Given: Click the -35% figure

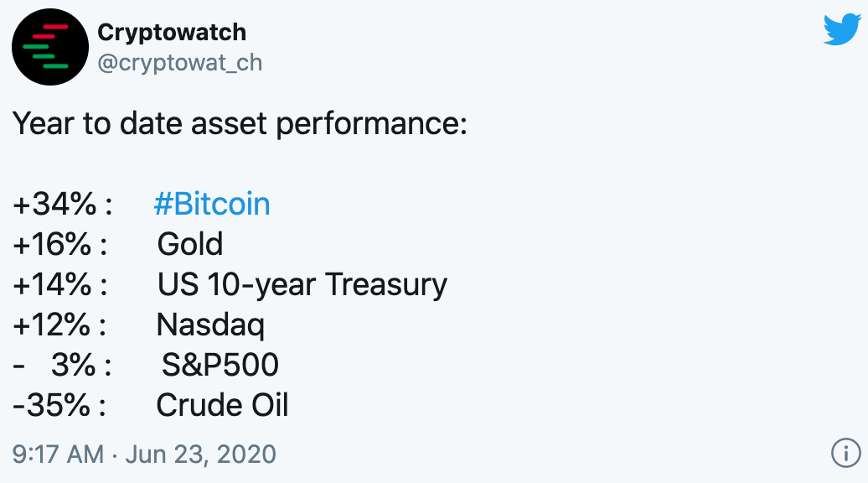Looking at the screenshot, I should tap(51, 406).
